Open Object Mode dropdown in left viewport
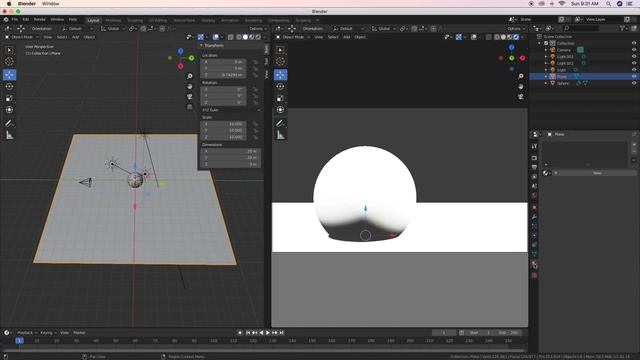Image resolution: width=640 pixels, height=360 pixels. point(21,37)
